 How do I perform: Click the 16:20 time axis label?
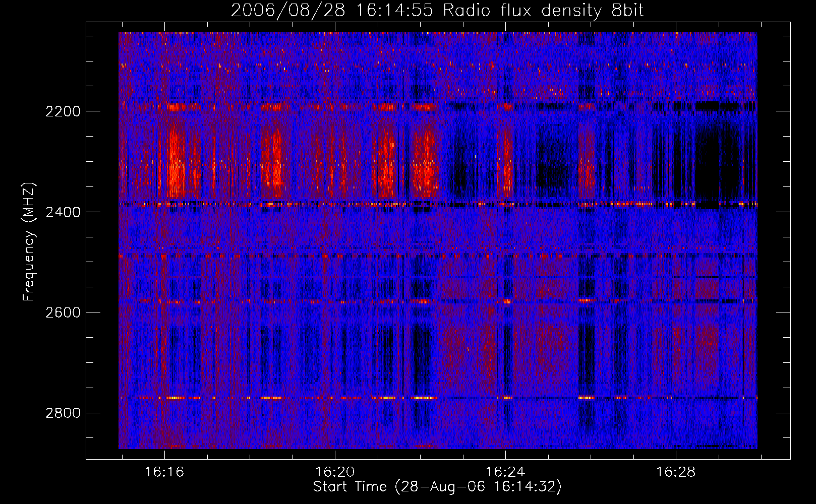click(335, 472)
